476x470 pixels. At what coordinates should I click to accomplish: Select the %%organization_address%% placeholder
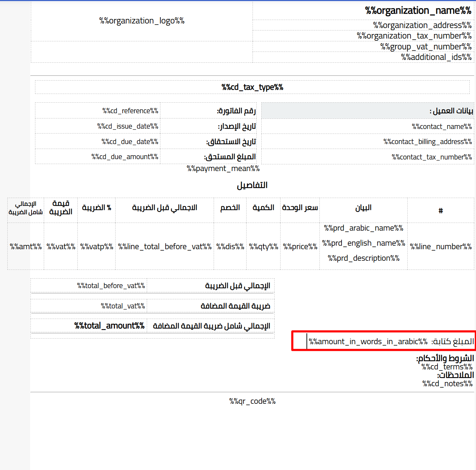(x=422, y=25)
